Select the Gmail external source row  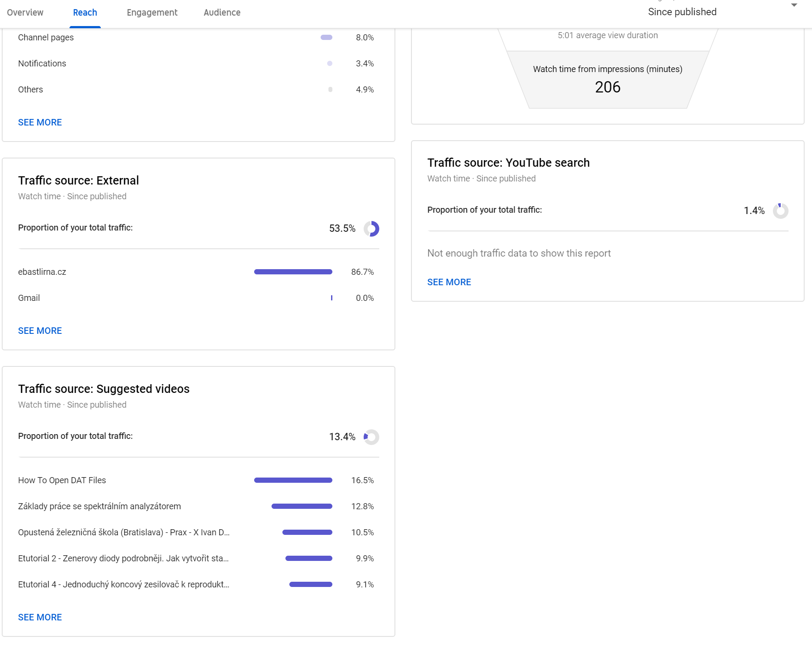coord(29,298)
